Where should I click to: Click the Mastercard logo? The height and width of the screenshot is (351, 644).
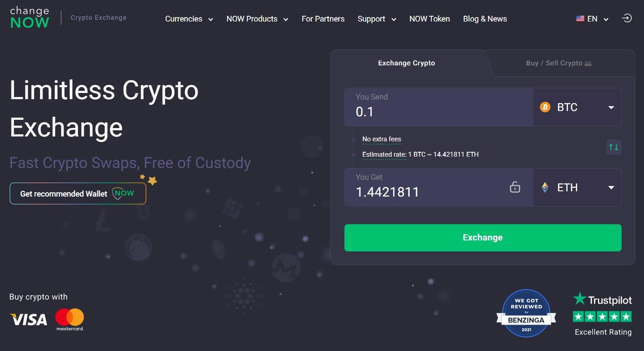(x=70, y=319)
